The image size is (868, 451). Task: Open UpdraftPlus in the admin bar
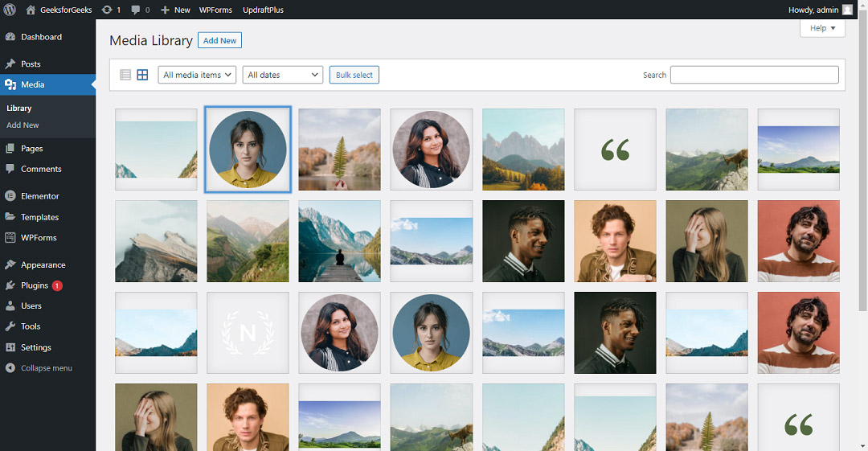click(263, 10)
